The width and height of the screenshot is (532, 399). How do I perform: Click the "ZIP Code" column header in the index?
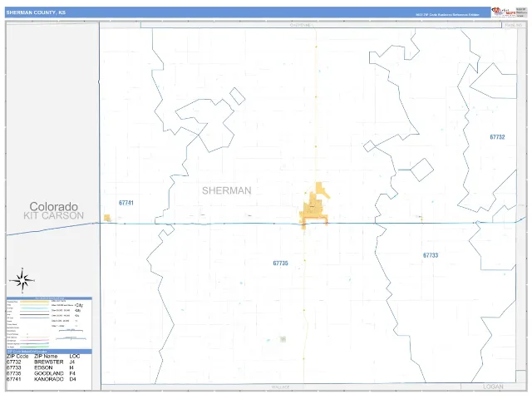click(17, 357)
